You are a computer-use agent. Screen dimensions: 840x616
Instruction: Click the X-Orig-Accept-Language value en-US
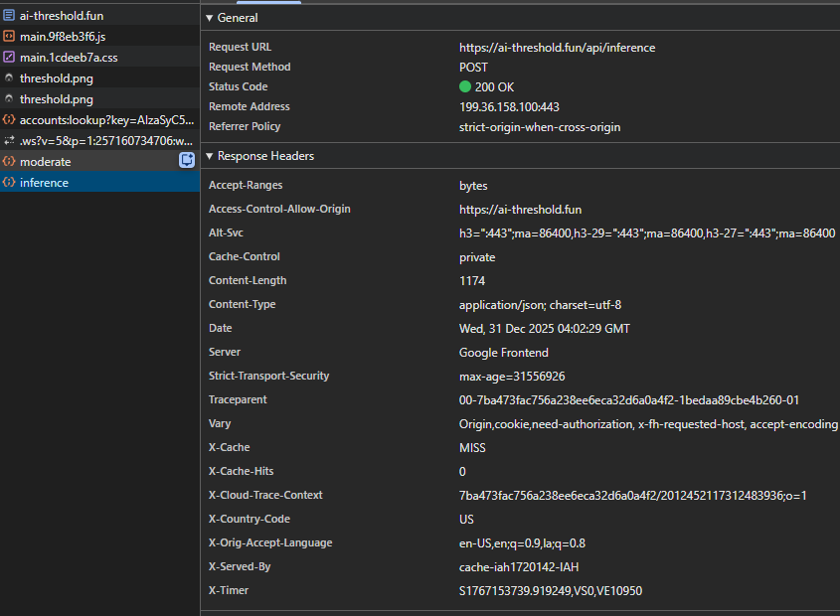[522, 543]
